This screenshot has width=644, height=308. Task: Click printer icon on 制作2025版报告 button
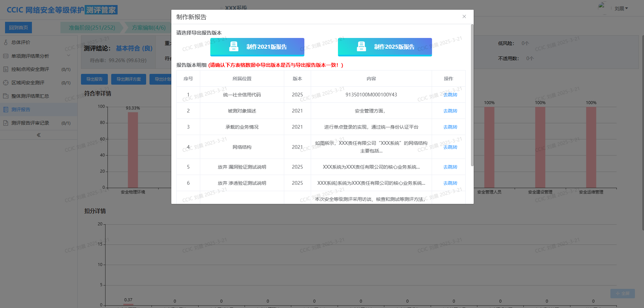pyautogui.click(x=361, y=47)
